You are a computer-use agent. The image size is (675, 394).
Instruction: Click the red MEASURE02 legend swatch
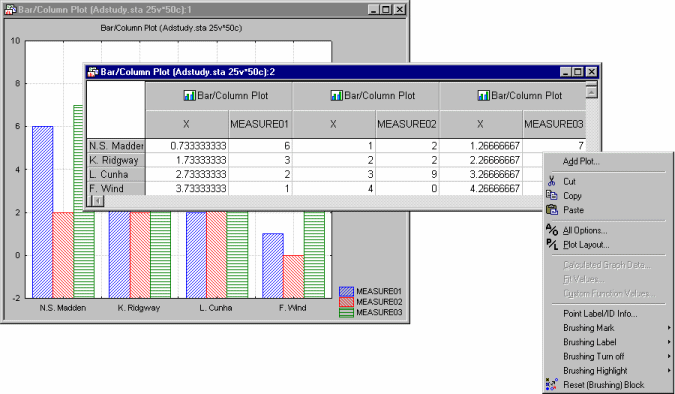346,302
